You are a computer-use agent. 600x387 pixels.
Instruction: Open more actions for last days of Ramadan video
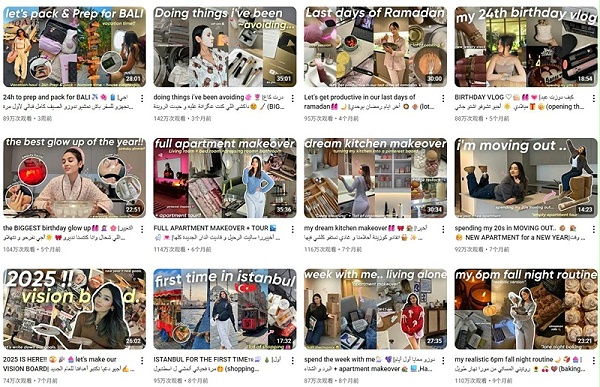pyautogui.click(x=443, y=98)
